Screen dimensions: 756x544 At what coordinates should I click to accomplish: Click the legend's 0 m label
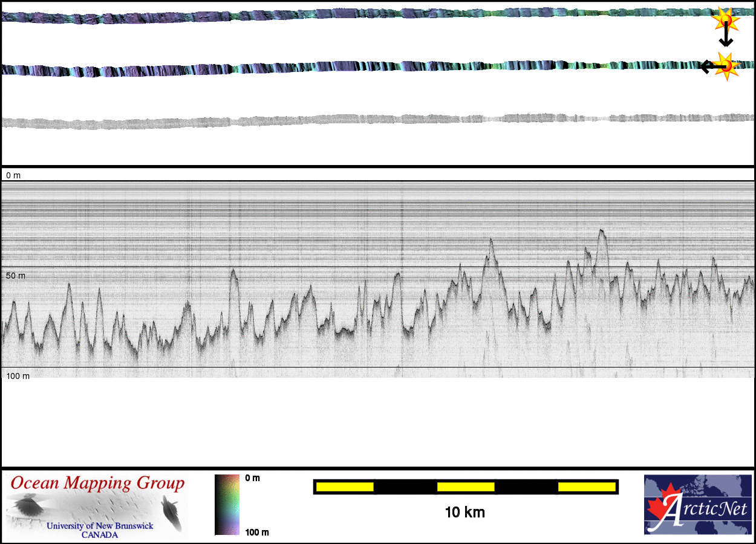tap(253, 478)
